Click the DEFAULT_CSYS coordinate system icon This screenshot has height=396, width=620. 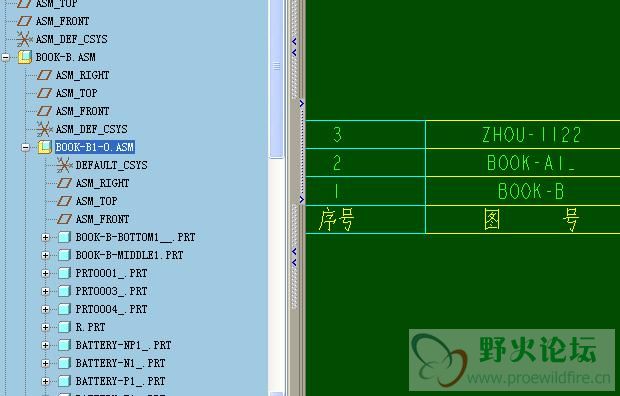[x=64, y=165]
